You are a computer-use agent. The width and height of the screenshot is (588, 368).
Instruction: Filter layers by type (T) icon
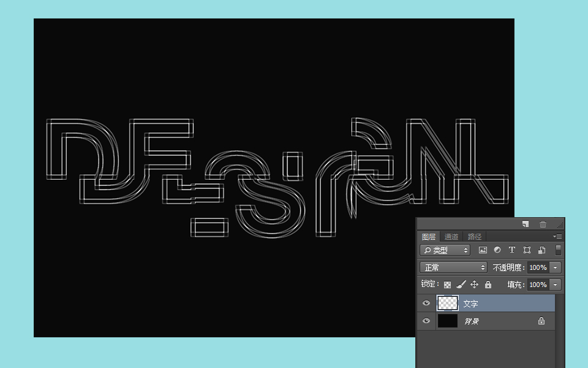[x=511, y=250]
